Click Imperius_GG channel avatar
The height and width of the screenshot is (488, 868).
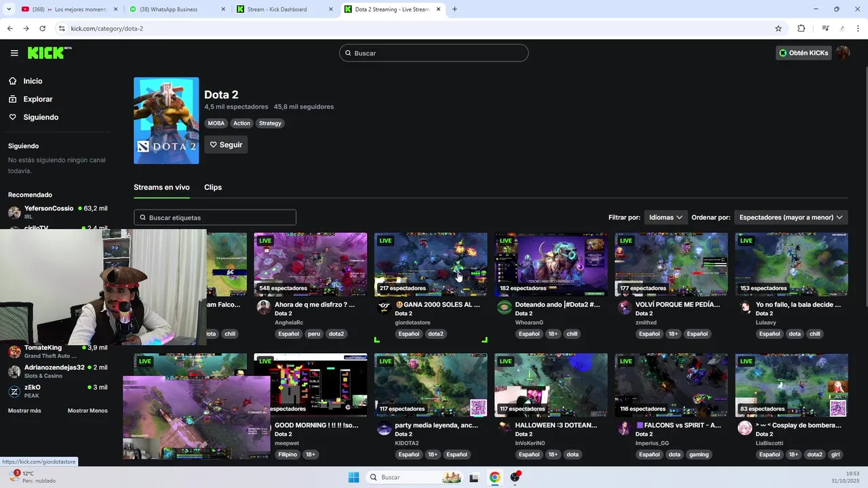[625, 428]
